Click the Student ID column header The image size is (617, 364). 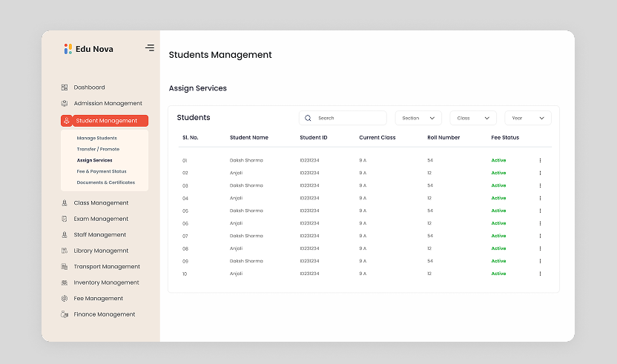(314, 138)
